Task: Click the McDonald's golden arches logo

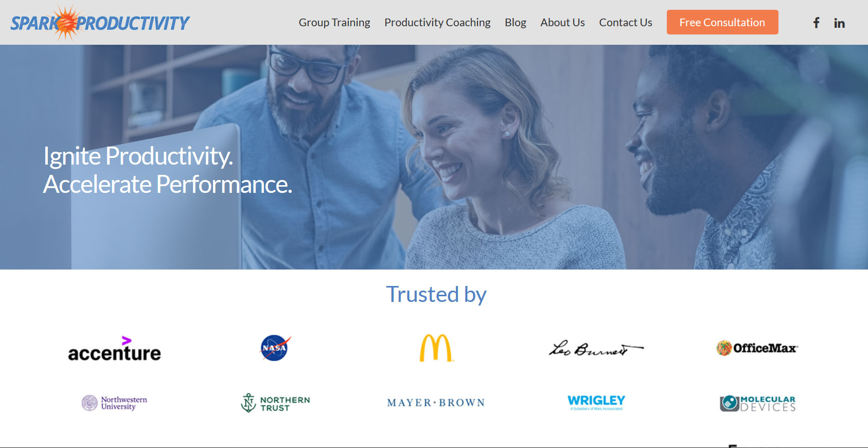Action: click(436, 348)
